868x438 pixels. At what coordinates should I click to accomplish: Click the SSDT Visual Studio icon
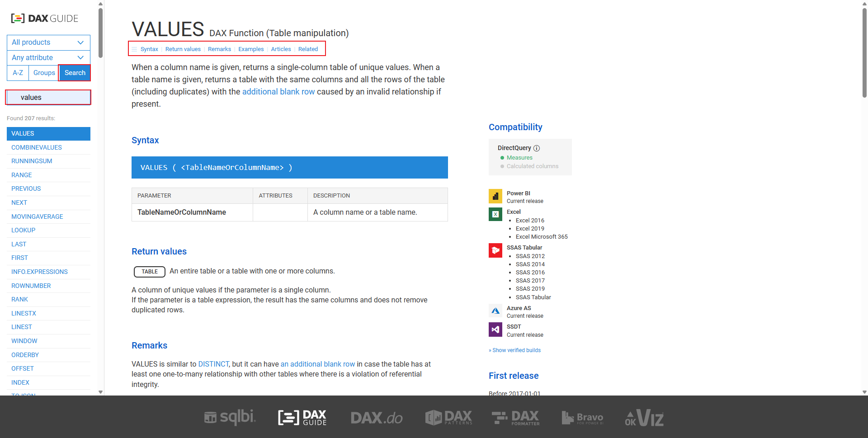[495, 330]
